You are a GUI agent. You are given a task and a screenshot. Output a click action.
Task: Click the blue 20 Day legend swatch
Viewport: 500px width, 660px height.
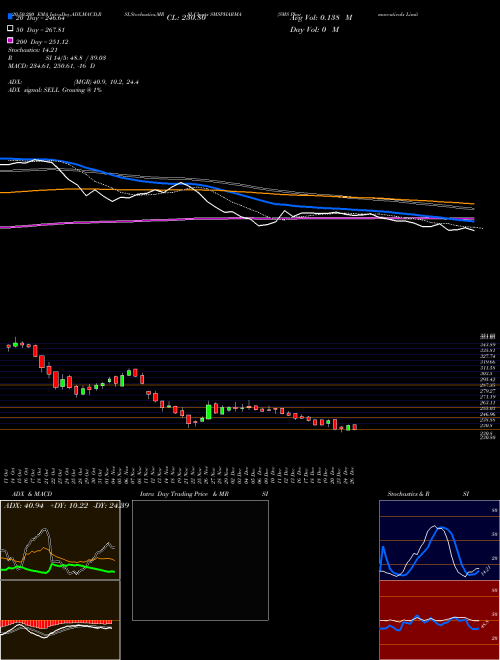click(11, 17)
